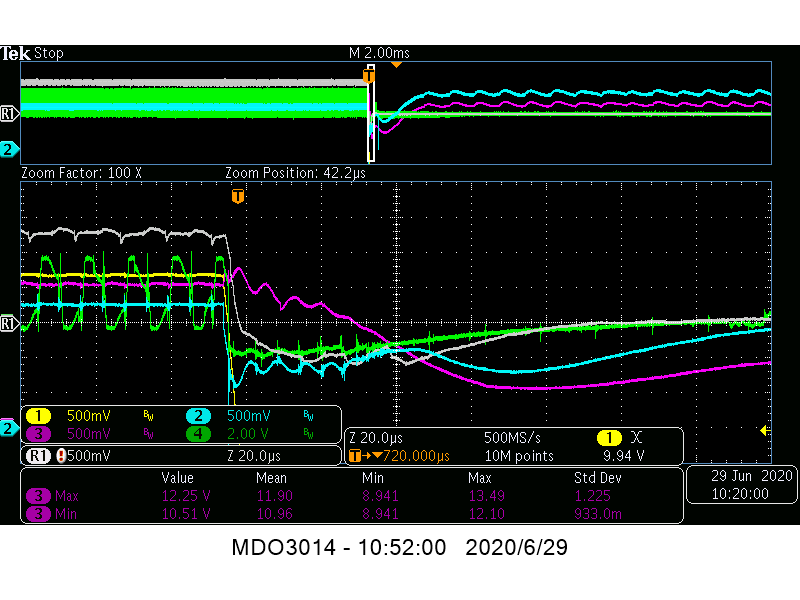Click the clock time 10:20:00
The image size is (800, 600).
click(740, 494)
